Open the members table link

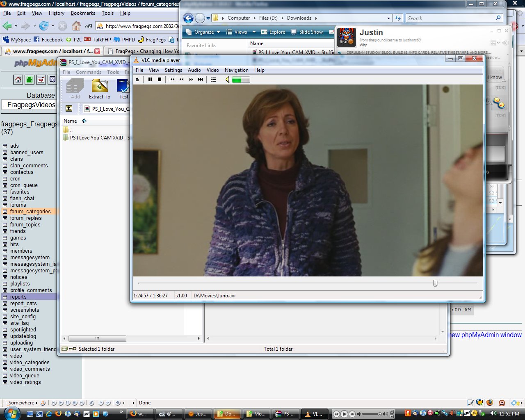click(21, 251)
